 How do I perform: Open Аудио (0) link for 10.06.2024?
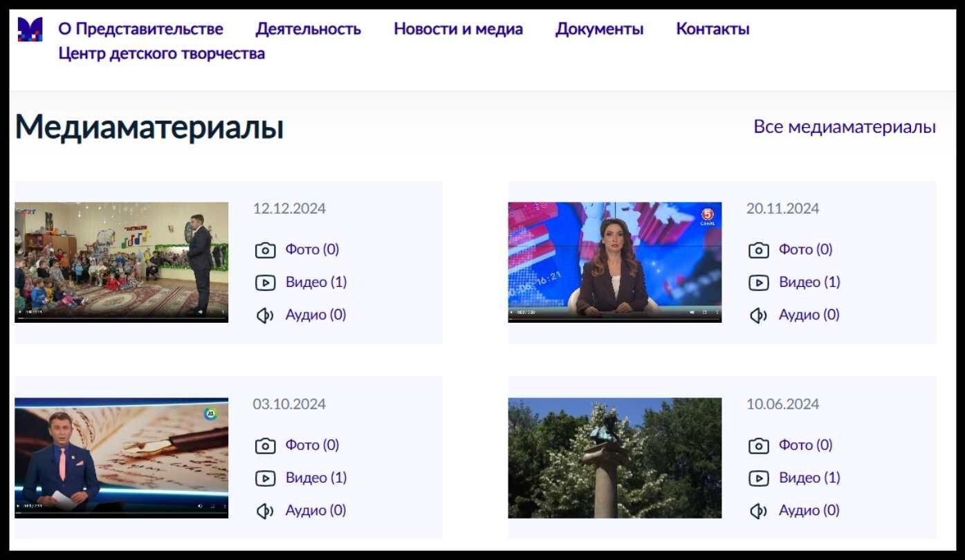809,510
